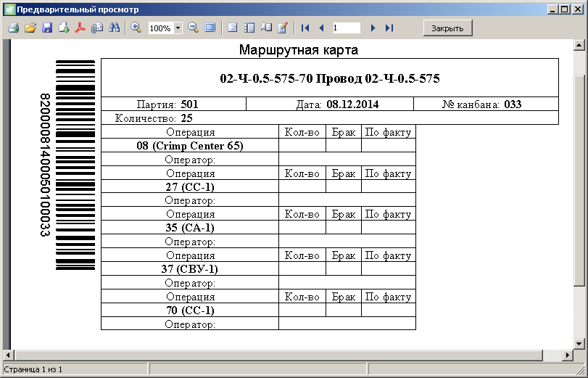The image size is (588, 378).
Task: Click the binoculars Find icon
Action: tap(114, 28)
